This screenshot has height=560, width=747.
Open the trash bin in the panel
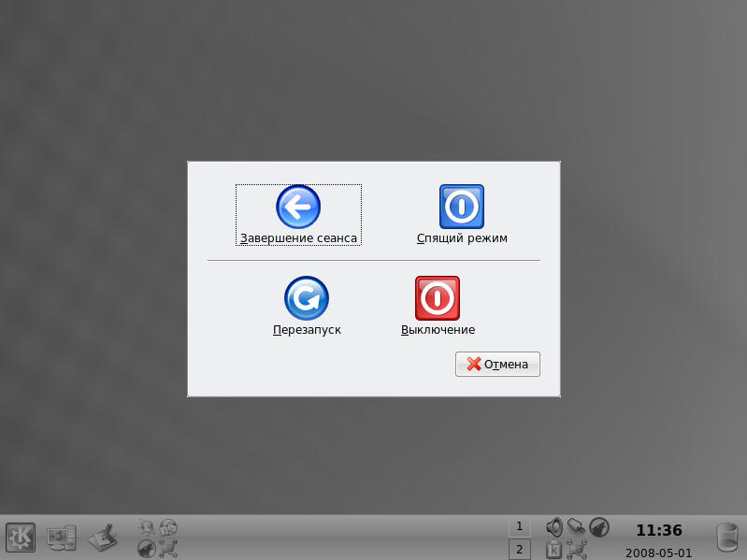tap(727, 538)
